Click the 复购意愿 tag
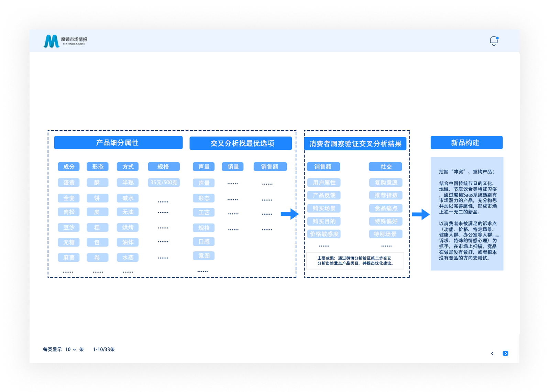The width and height of the screenshot is (550, 392). pos(386,183)
